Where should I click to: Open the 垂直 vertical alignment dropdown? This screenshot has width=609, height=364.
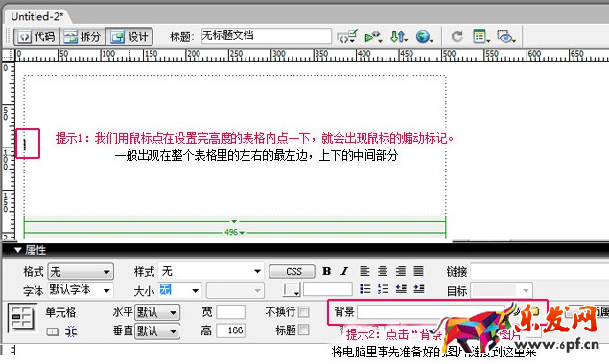coord(157,331)
